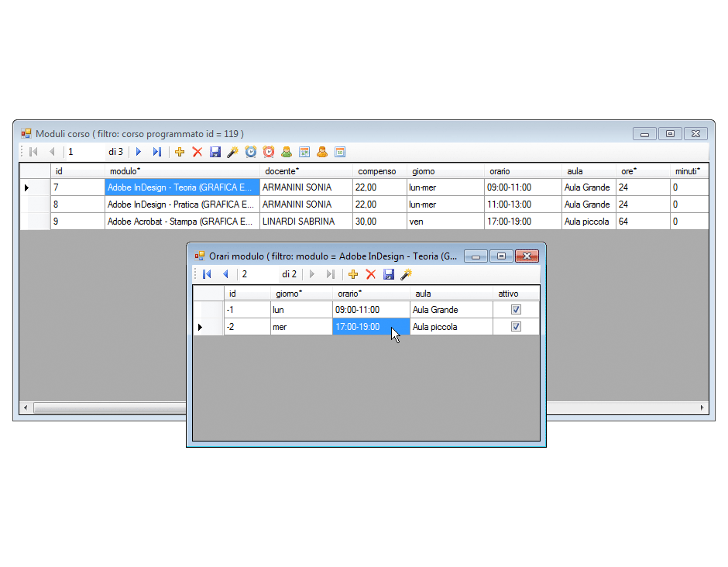Click the table grid icon in Moduli corso toolbar
This screenshot has width=728, height=567.
coord(304,152)
